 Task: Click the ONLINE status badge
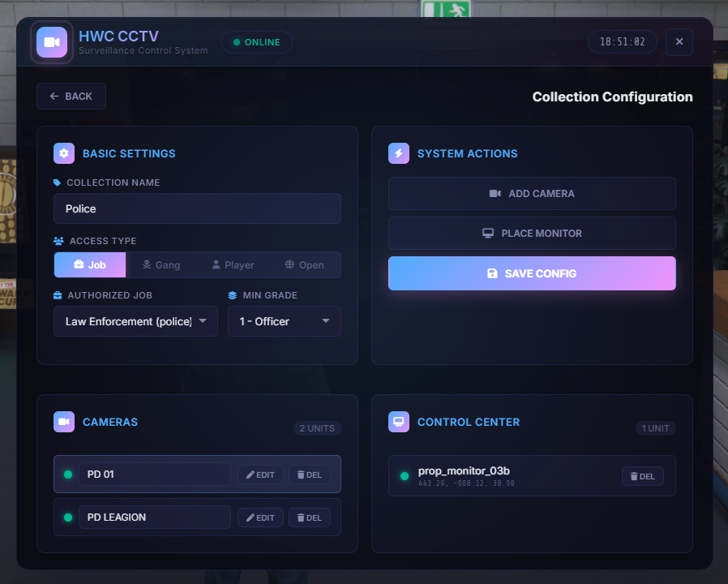click(x=257, y=42)
